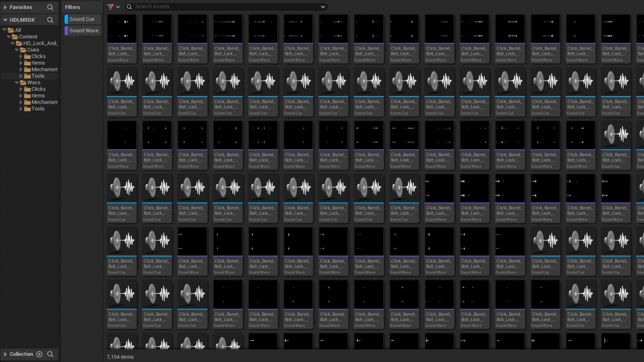Collapse the Wavs folder tree node
Screen dimensions: 644x362
(x=17, y=82)
